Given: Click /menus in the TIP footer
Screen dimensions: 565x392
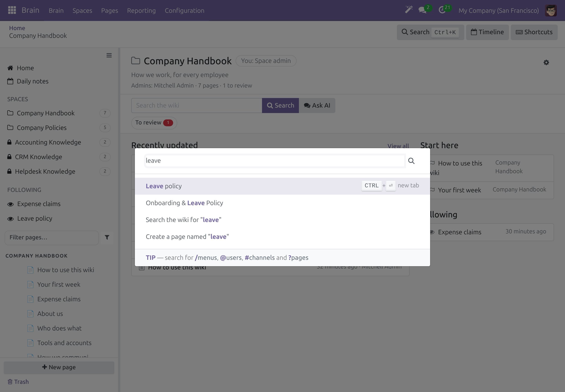Looking at the screenshot, I should tap(206, 258).
